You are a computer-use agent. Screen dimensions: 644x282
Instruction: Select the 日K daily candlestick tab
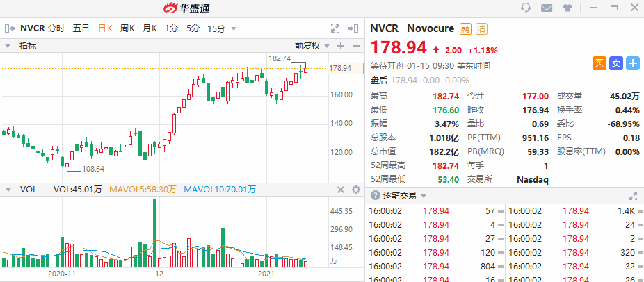point(106,28)
